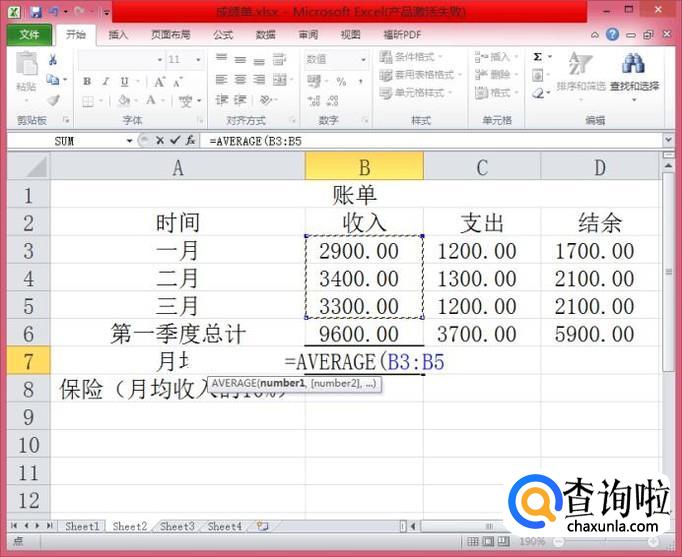The width and height of the screenshot is (682, 557).
Task: Switch to the Sheet1 worksheet tab
Action: (82, 526)
